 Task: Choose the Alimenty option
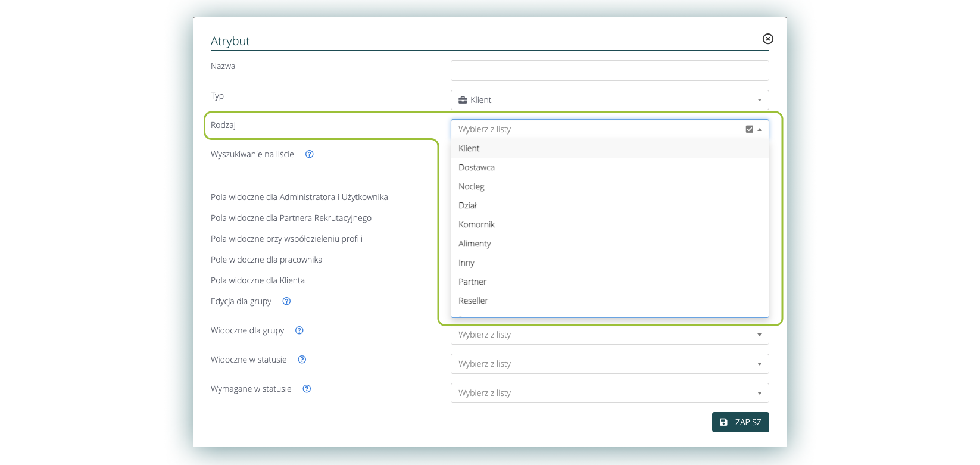pos(475,244)
